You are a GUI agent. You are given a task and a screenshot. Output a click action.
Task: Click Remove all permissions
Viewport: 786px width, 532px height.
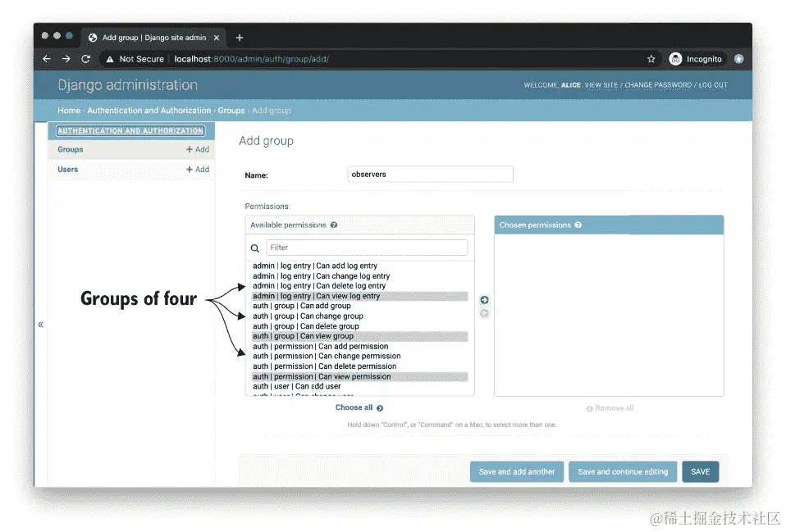(610, 408)
